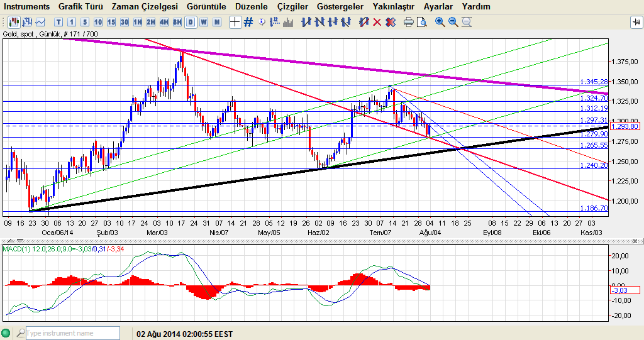The height and width of the screenshot is (340, 644).
Task: Toggle the gray volume histogram icon
Action: (288, 22)
